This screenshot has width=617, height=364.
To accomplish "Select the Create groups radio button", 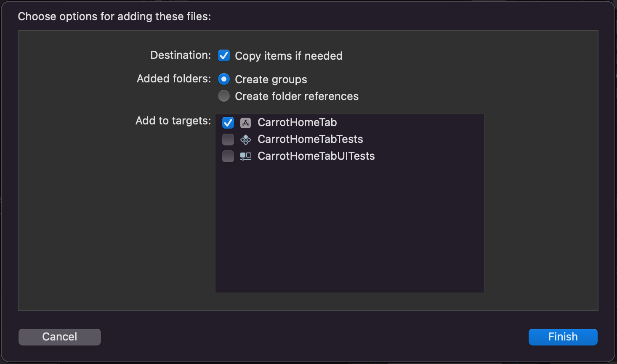I will pyautogui.click(x=224, y=79).
